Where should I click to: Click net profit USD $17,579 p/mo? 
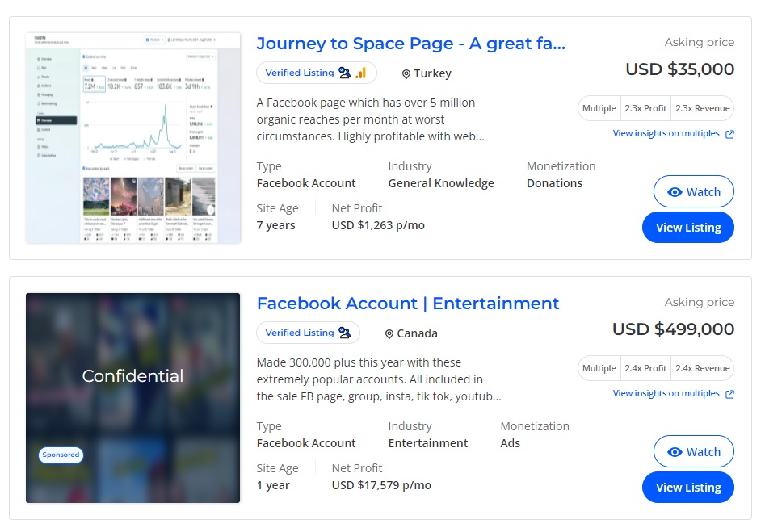click(381, 485)
